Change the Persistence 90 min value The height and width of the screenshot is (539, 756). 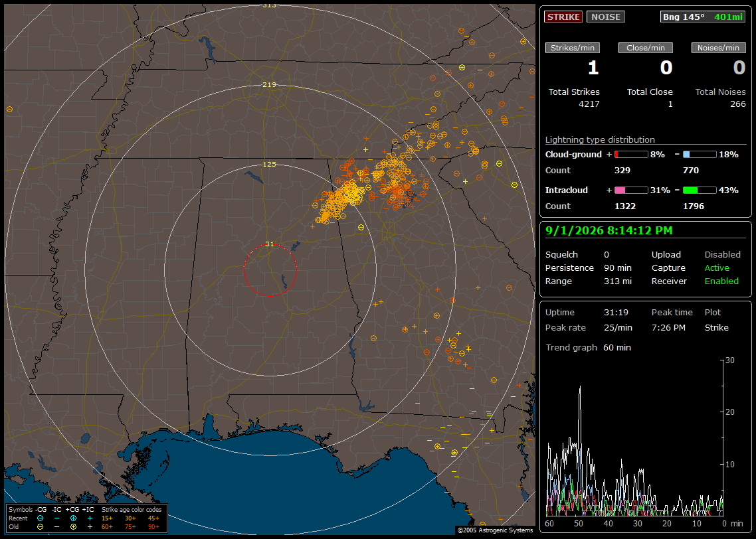pos(618,268)
